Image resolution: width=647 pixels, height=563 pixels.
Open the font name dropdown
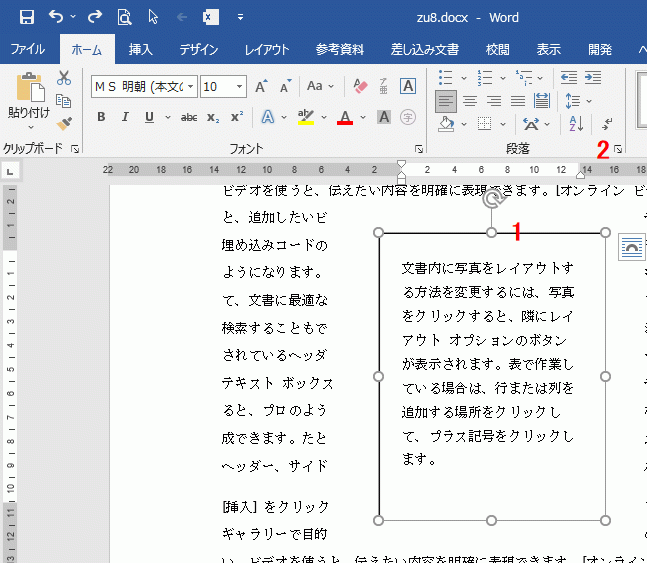tap(192, 87)
